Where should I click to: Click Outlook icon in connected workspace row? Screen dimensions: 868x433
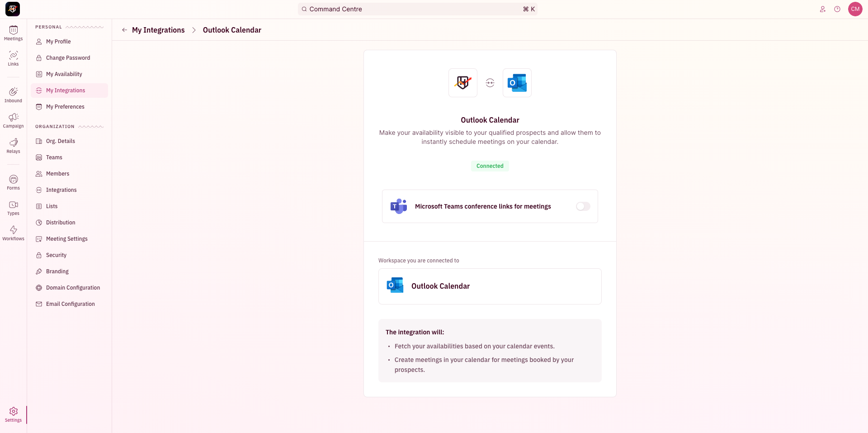click(395, 285)
